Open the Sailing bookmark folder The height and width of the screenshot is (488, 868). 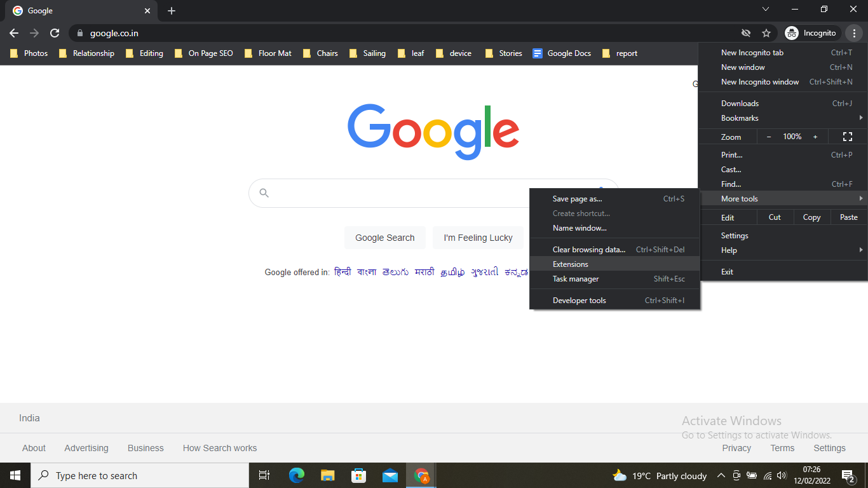[368, 53]
